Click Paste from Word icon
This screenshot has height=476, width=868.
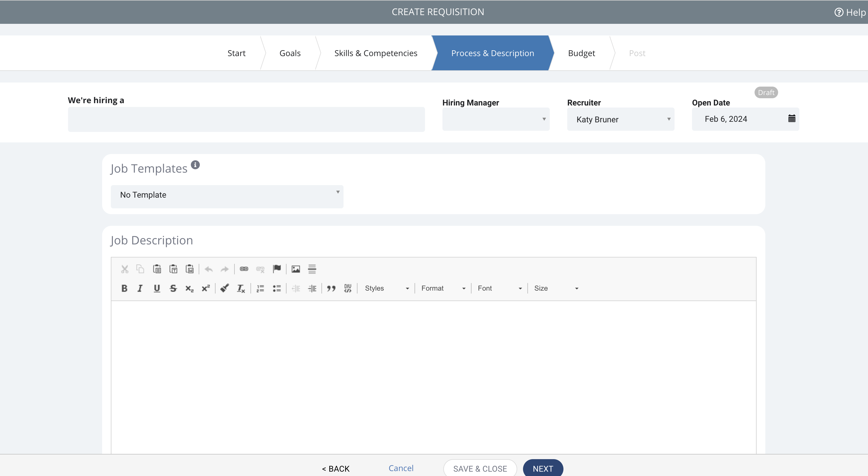pyautogui.click(x=190, y=269)
